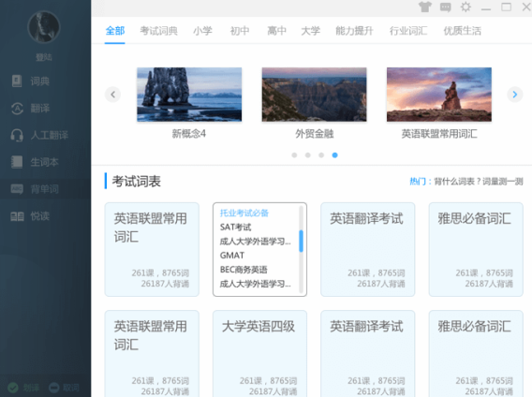The height and width of the screenshot is (397, 532).
Task: Jump to third carousel page dot
Action: click(321, 155)
